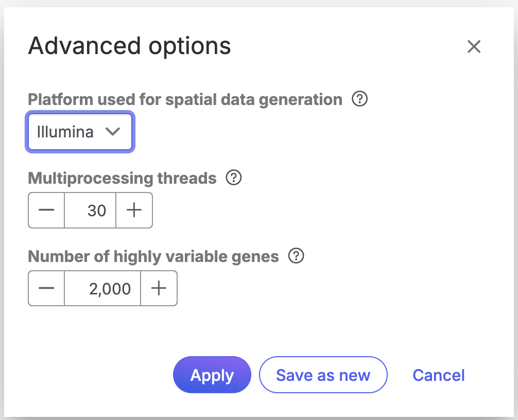Decrease the Multiprocessing threads value
The image size is (518, 420).
point(46,210)
